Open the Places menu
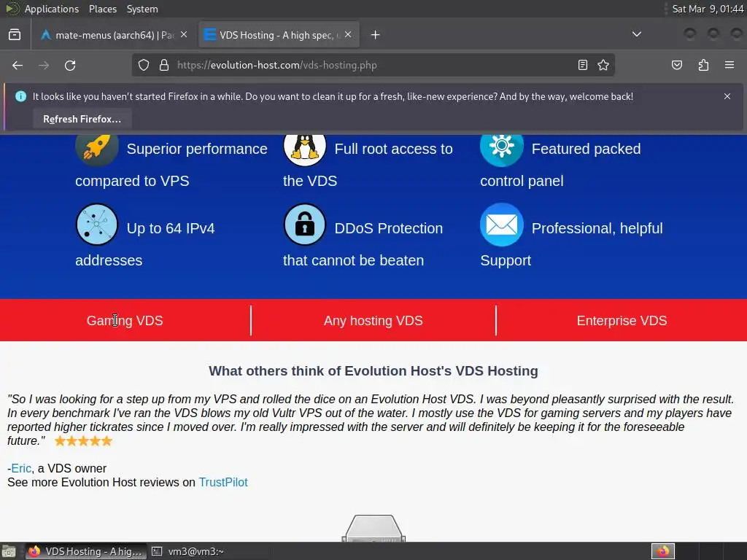 [x=103, y=9]
